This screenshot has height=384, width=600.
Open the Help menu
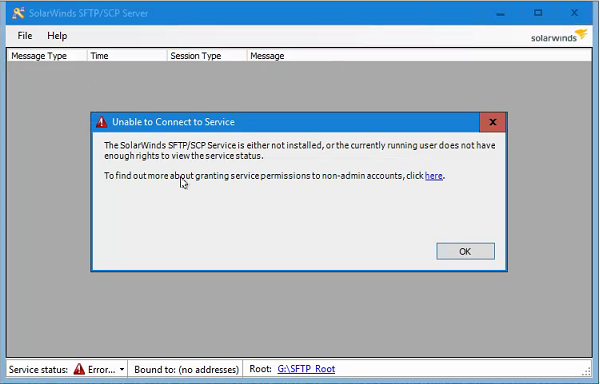[57, 36]
